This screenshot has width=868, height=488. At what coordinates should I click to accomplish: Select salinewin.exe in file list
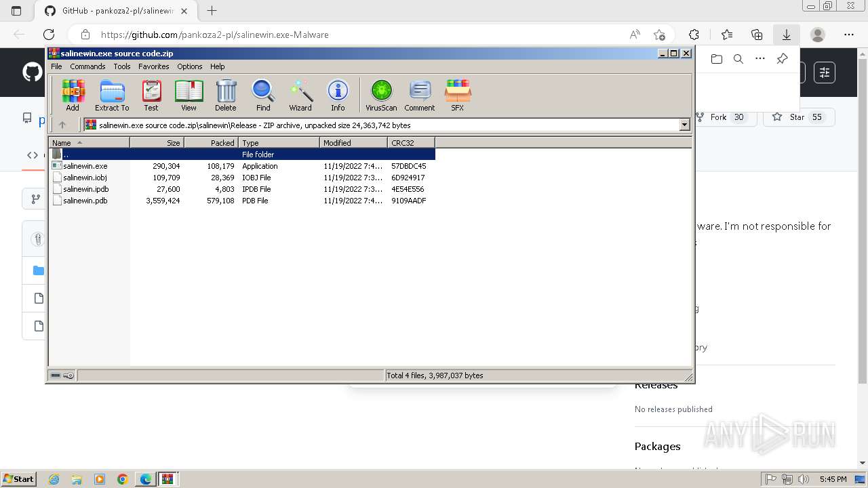(x=242, y=165)
